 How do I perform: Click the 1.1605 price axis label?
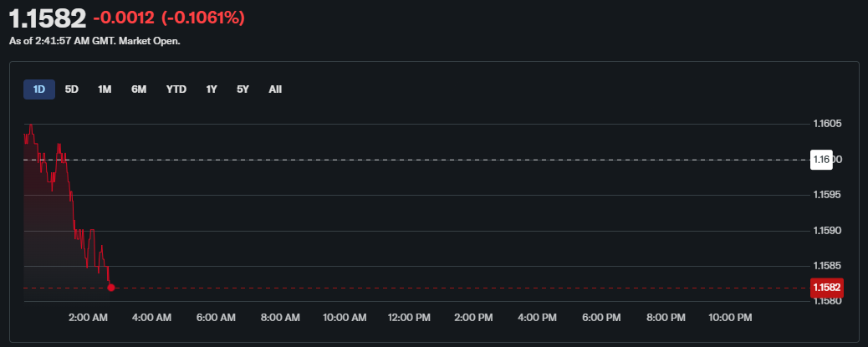pyautogui.click(x=827, y=124)
